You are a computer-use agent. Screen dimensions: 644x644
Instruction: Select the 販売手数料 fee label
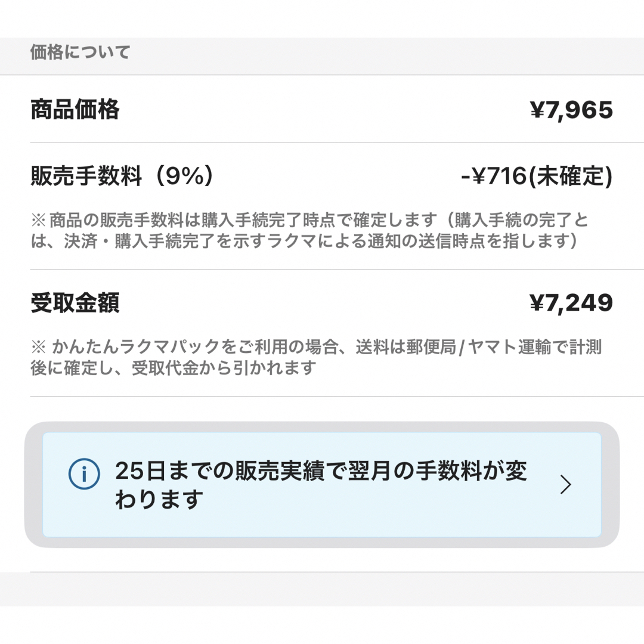click(86, 176)
